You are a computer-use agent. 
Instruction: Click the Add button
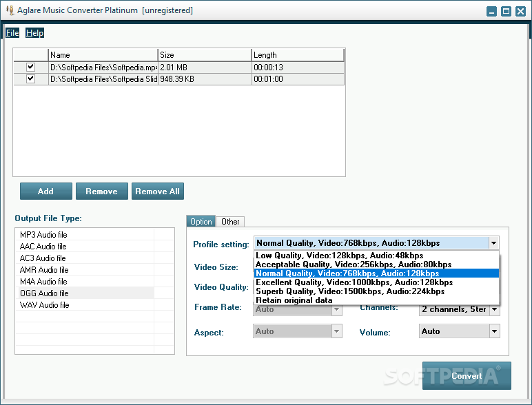coord(45,191)
